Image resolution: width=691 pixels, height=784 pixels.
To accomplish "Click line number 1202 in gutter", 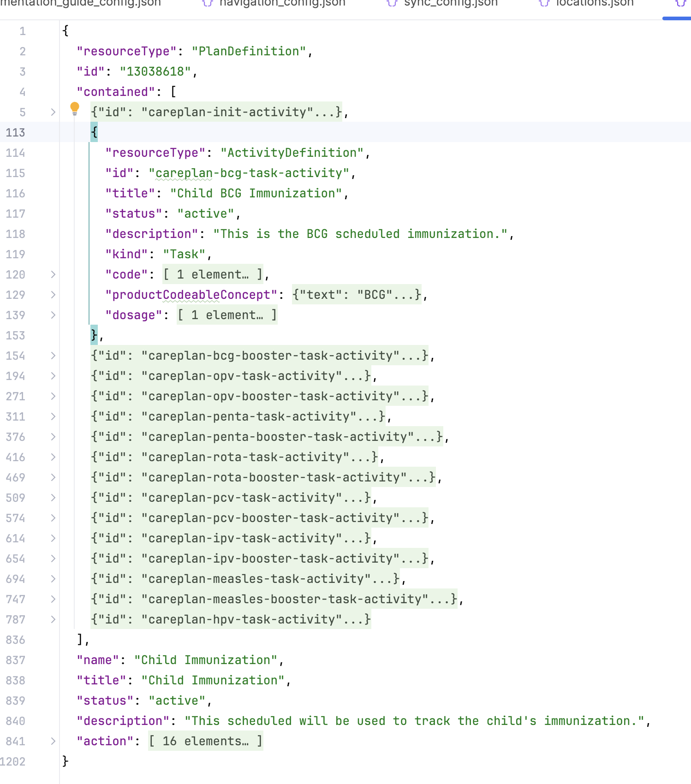I will point(12,761).
